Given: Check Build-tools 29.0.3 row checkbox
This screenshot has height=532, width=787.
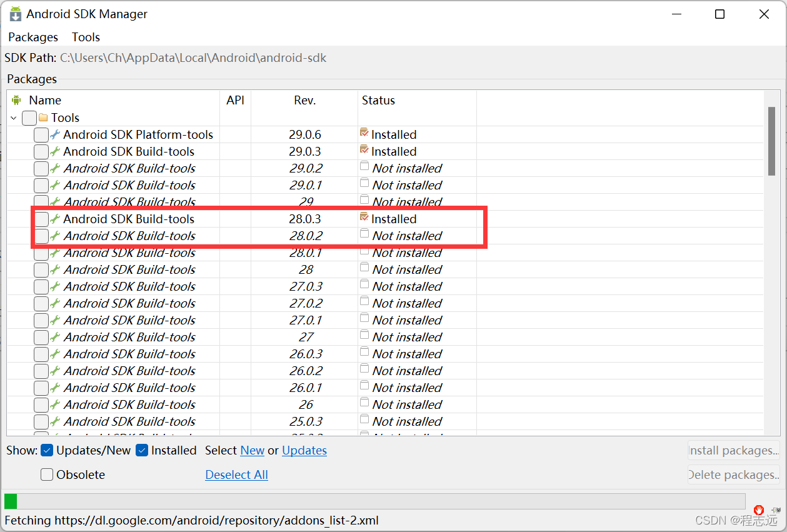Looking at the screenshot, I should [x=41, y=151].
